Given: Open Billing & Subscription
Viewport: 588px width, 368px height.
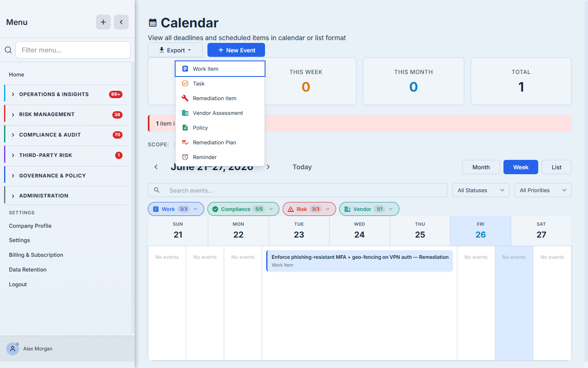Looking at the screenshot, I should click(36, 255).
